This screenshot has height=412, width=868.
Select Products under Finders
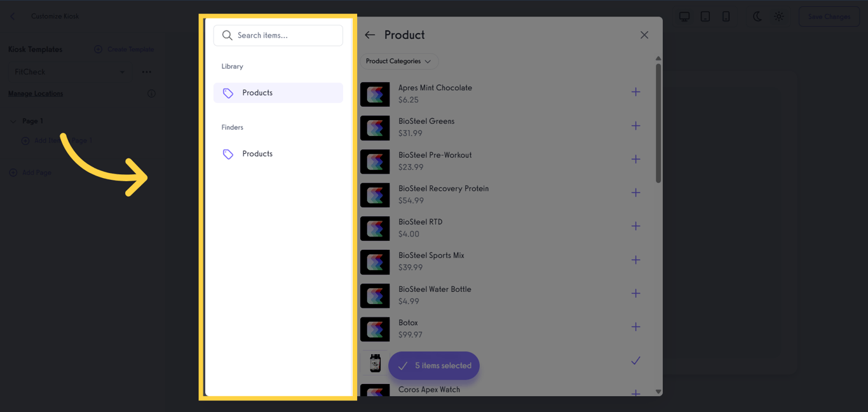[278, 154]
